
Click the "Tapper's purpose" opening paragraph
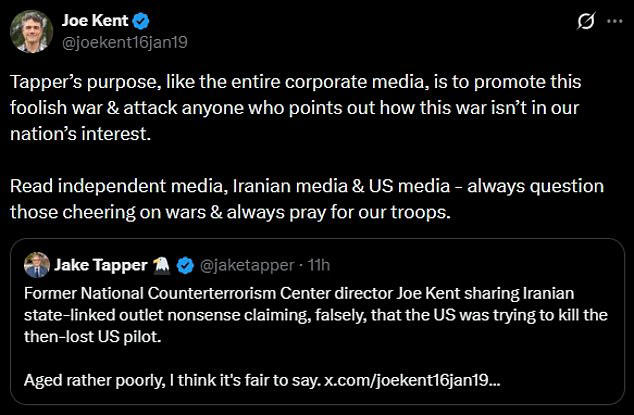point(297,82)
